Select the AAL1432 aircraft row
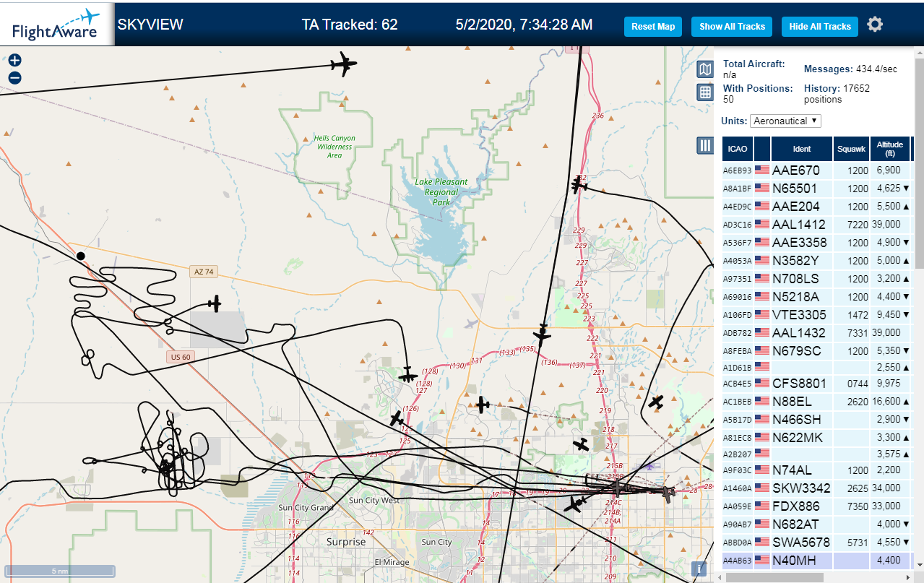Viewport: 924px width, 583px height. click(816, 333)
